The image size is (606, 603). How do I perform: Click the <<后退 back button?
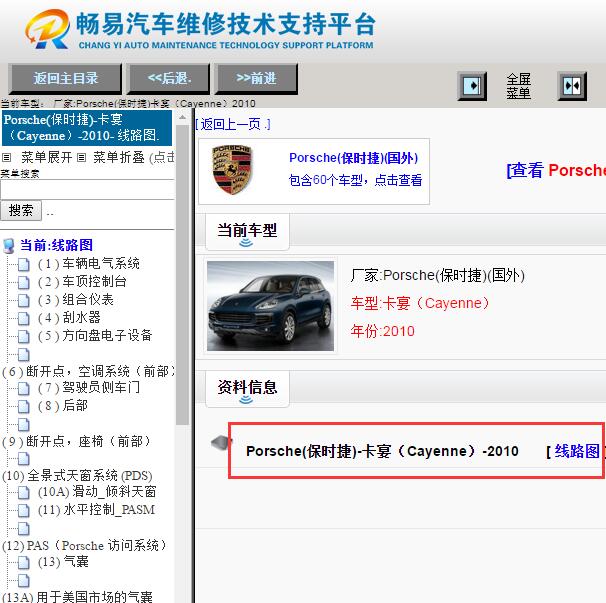[169, 79]
